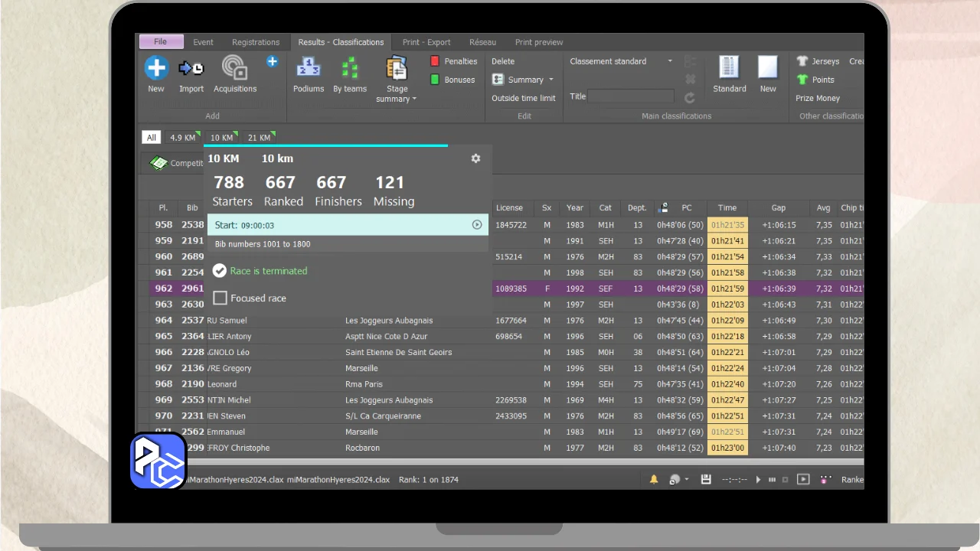Click the notification bell in status bar
Screen dimensions: 980x551
tap(654, 480)
